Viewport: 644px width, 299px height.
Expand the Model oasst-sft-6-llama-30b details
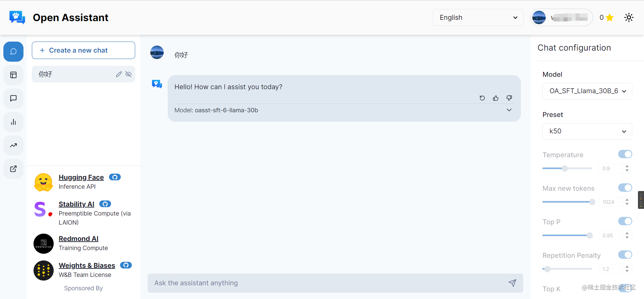pos(509,110)
